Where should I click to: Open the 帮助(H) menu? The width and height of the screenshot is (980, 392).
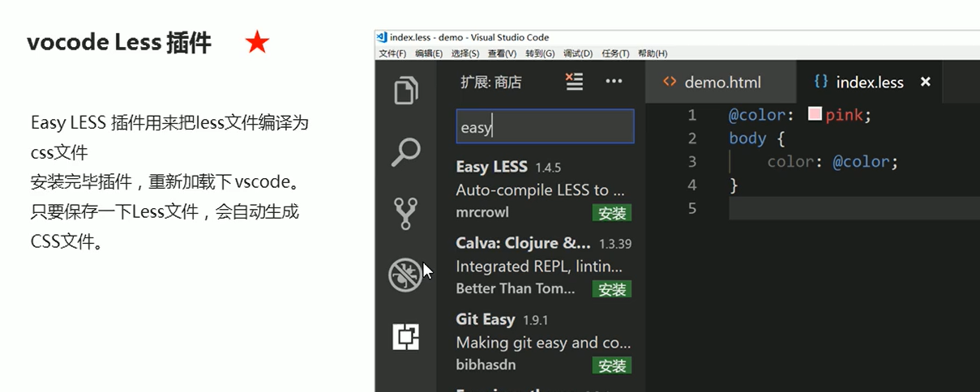point(653,53)
